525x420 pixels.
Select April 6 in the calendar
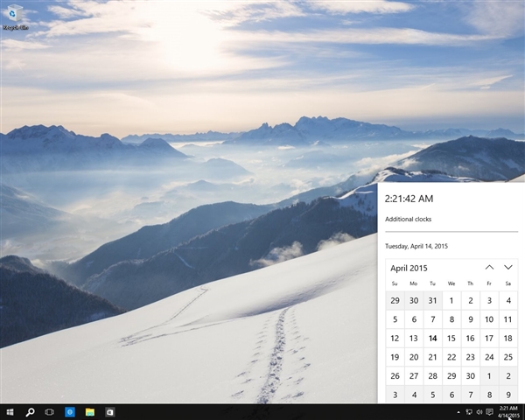[414, 319]
